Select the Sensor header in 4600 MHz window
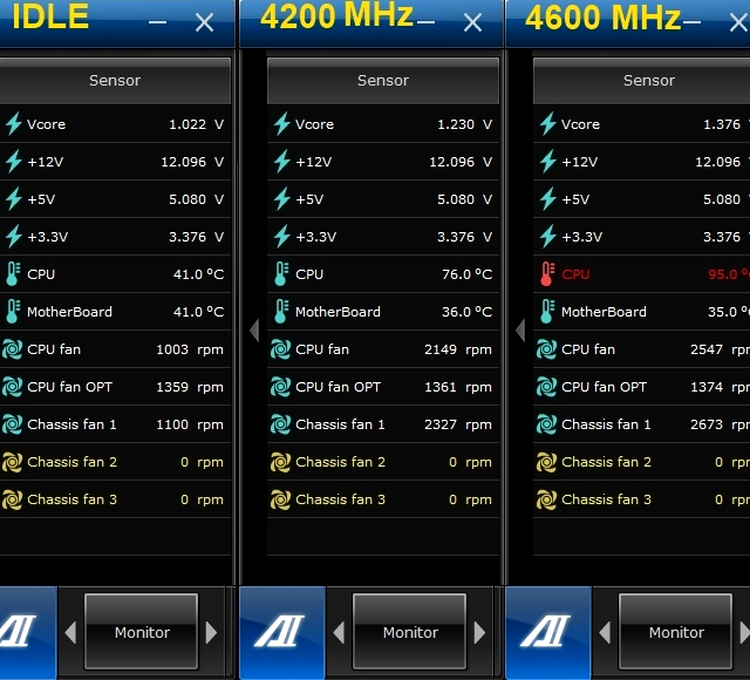This screenshot has width=750, height=680. 642,80
